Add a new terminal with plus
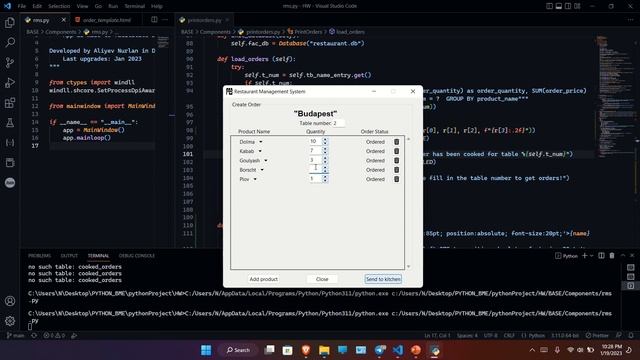 pos(584,256)
